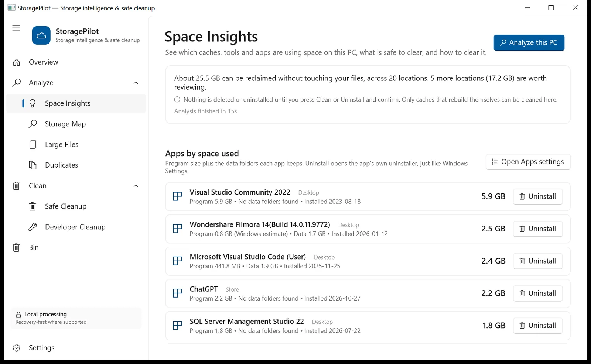Open Large Files view
591x364 pixels.
(x=76, y=145)
